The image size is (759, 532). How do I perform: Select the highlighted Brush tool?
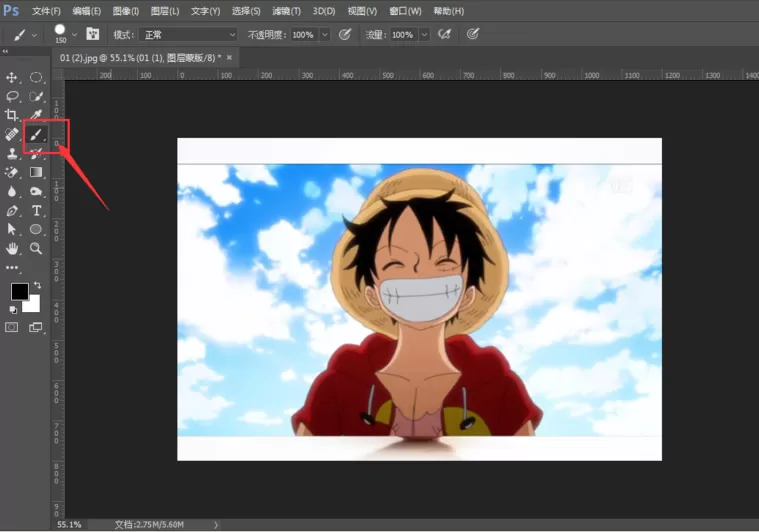[36, 134]
